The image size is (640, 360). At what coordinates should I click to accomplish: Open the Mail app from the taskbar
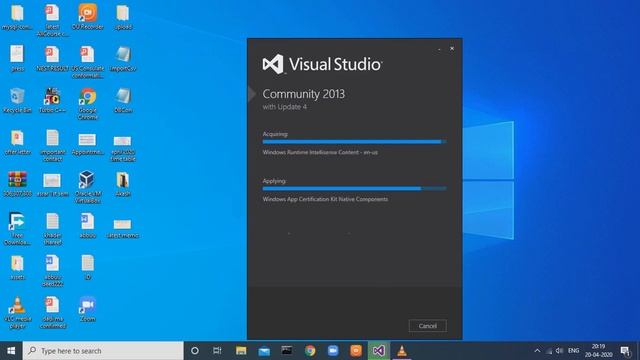click(264, 351)
